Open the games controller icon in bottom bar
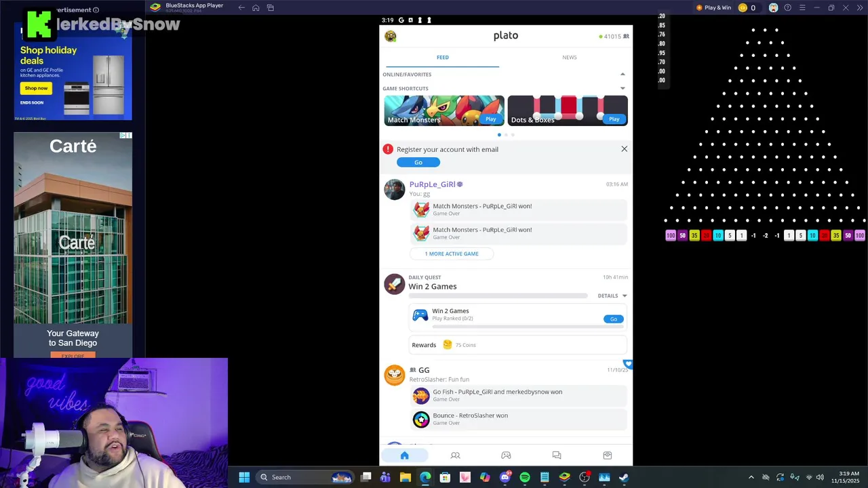The height and width of the screenshot is (488, 868). (506, 455)
